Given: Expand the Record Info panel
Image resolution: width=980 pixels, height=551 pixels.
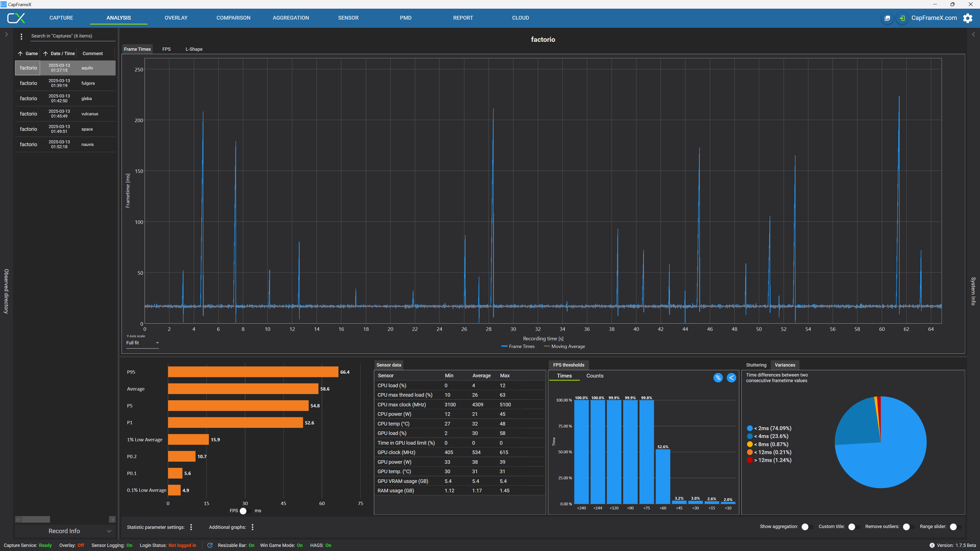Looking at the screenshot, I should point(65,531).
